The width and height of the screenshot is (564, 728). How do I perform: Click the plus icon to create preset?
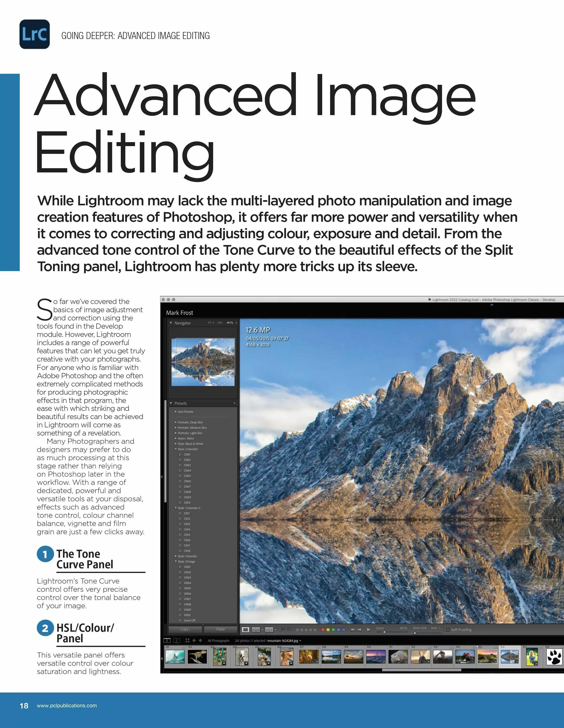point(235,403)
